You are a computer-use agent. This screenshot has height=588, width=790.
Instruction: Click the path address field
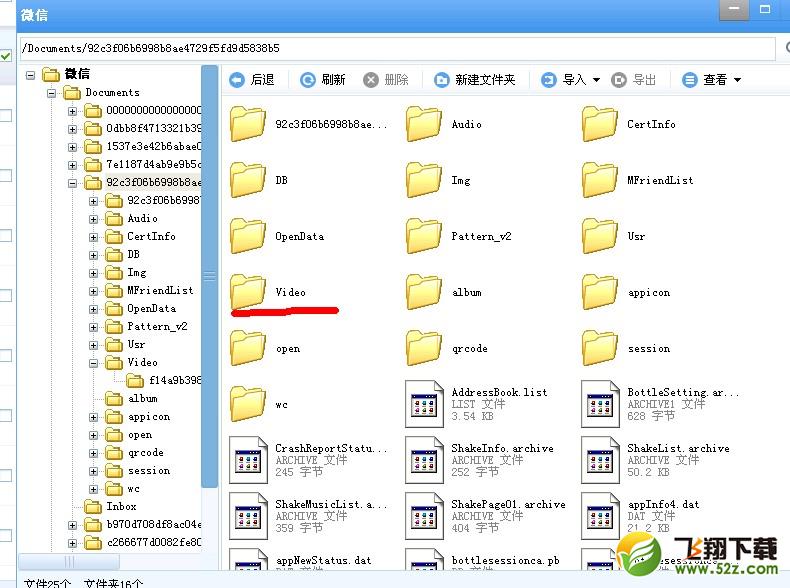[x=397, y=48]
